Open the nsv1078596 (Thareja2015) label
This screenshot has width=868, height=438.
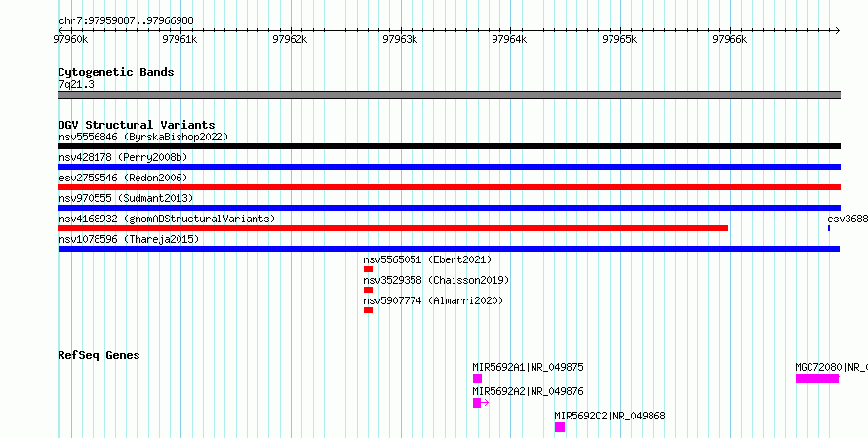[x=129, y=239]
